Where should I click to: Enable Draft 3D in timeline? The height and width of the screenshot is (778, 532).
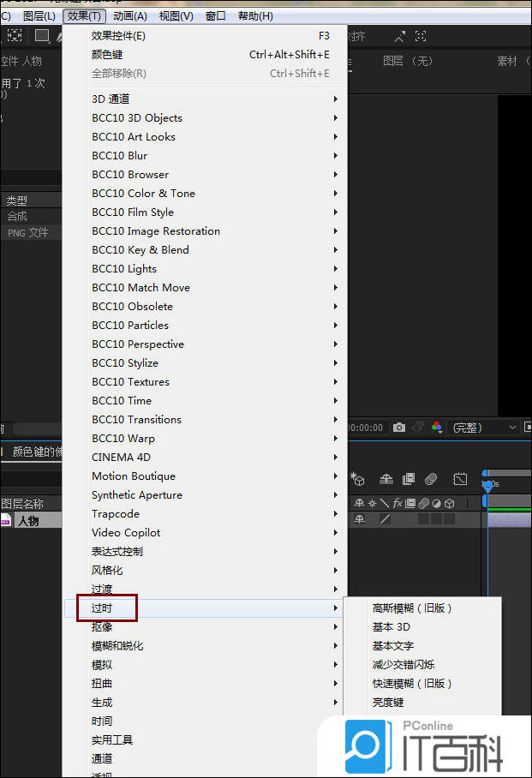[x=357, y=479]
